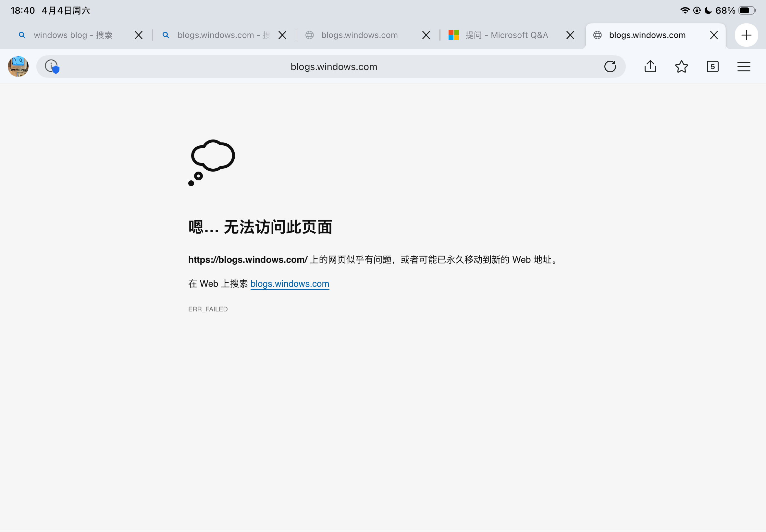
Task: Click the ERR_FAILED error code text
Action: (208, 309)
